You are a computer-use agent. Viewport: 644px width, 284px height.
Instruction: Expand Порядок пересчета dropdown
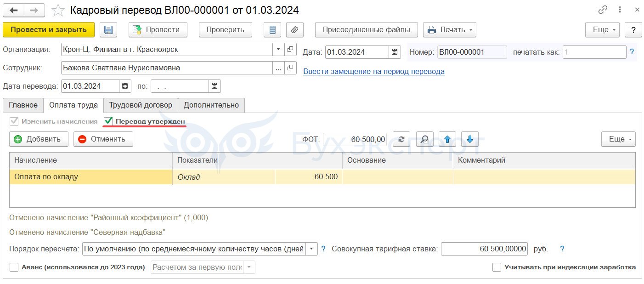point(312,249)
